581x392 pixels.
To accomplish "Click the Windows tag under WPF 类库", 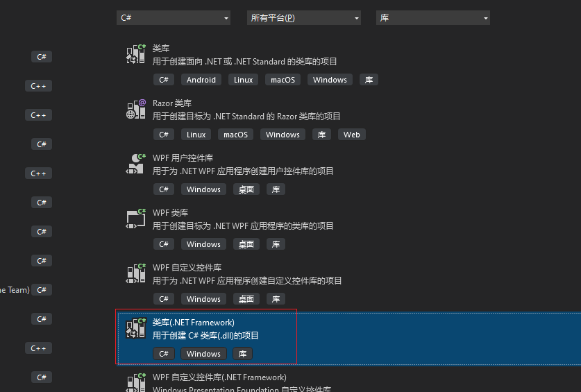I will [203, 244].
